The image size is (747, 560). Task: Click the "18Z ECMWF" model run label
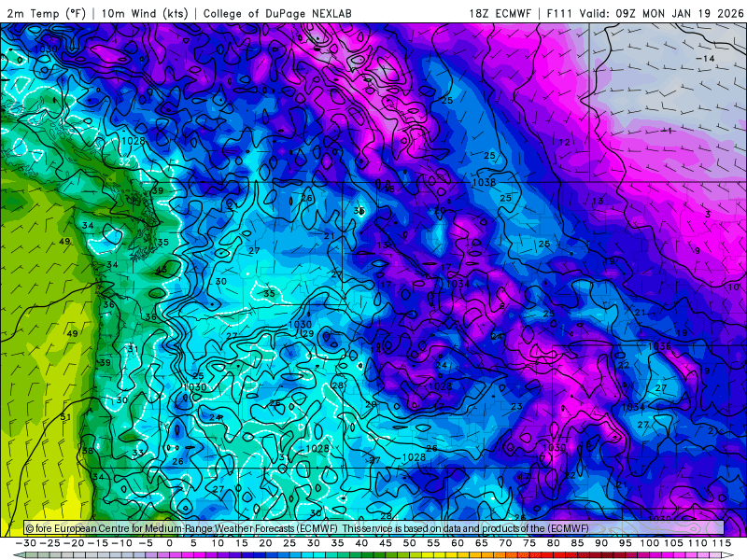click(x=500, y=13)
